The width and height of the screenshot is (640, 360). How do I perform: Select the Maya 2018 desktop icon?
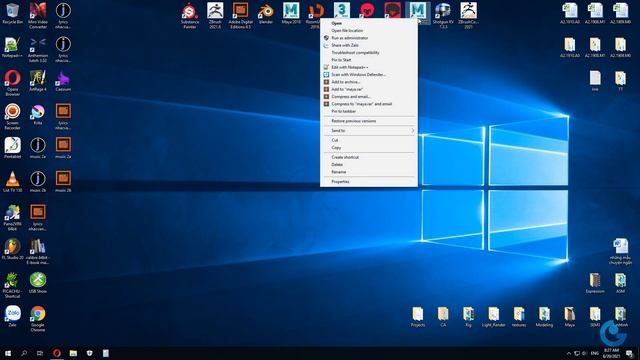pyautogui.click(x=291, y=13)
